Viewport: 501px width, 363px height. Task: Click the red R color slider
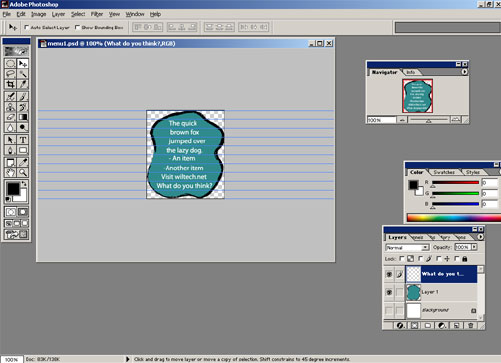pyautogui.click(x=455, y=183)
